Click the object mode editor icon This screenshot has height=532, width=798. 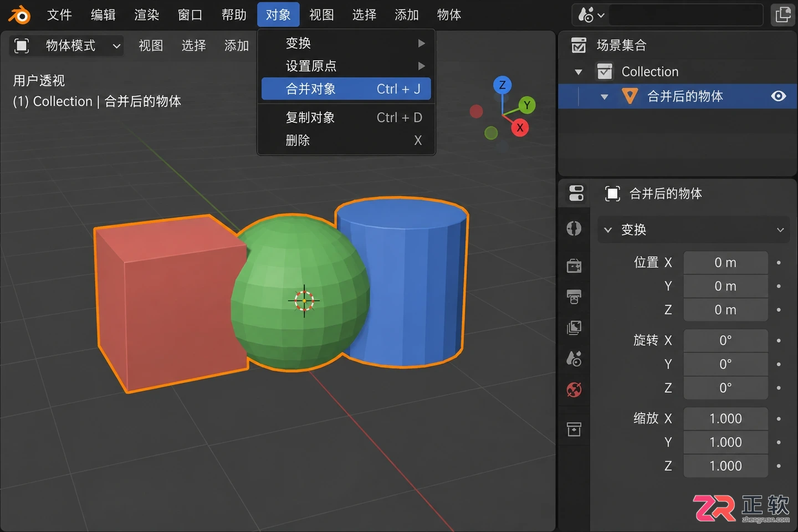(22, 45)
